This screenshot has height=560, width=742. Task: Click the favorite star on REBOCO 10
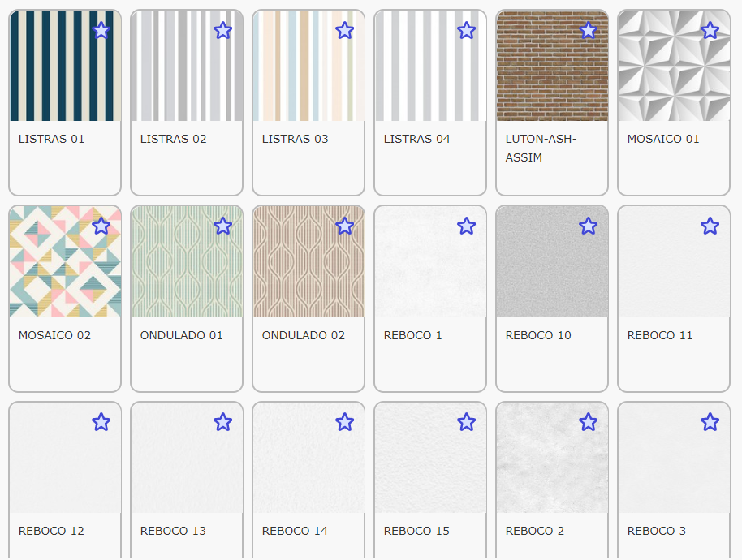588,226
